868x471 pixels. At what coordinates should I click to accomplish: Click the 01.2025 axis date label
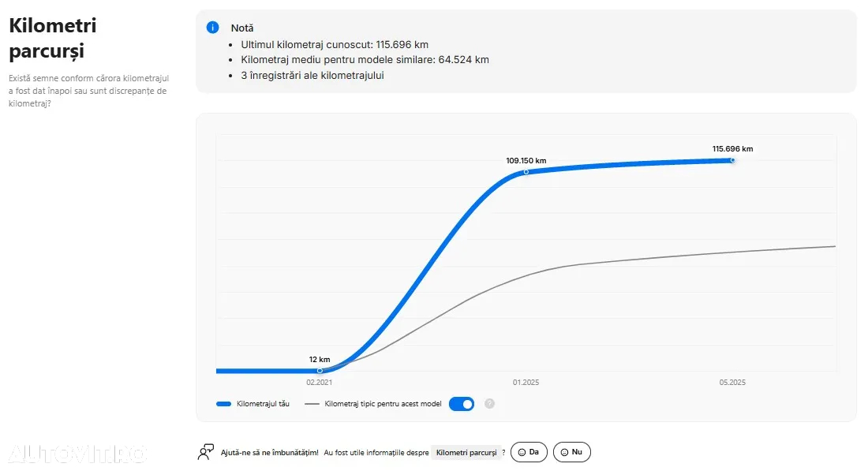click(x=526, y=383)
